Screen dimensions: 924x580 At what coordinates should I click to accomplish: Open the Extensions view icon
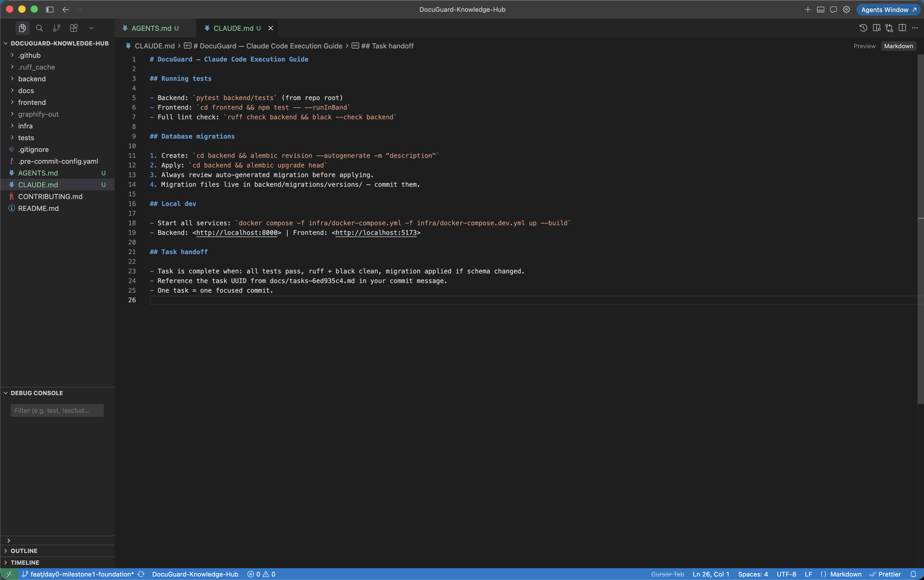(x=74, y=28)
